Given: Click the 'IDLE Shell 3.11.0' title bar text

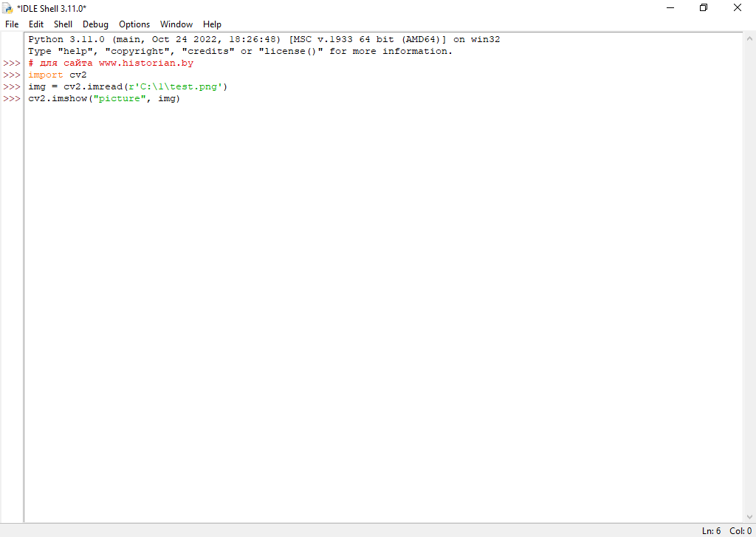Looking at the screenshot, I should point(52,8).
